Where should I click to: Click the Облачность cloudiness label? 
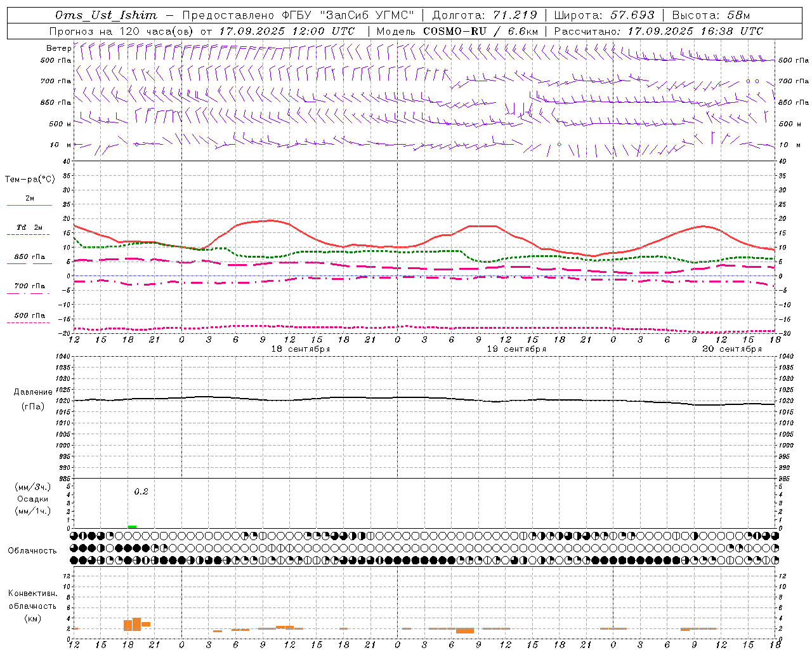pyautogui.click(x=32, y=551)
